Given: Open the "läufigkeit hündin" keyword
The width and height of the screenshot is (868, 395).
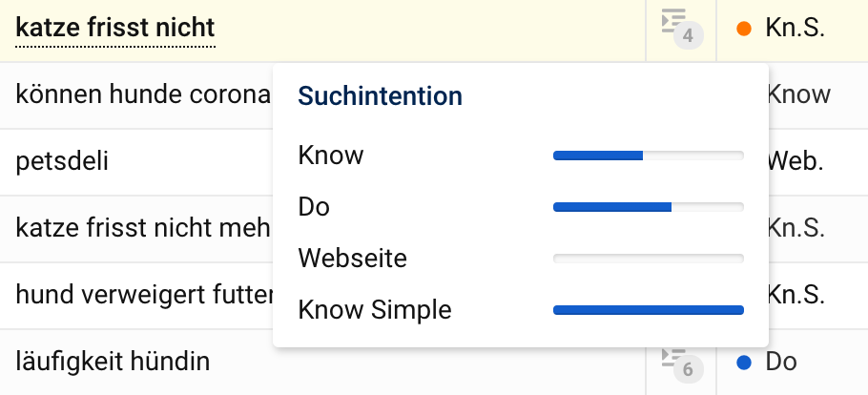Looking at the screenshot, I should coord(113,362).
